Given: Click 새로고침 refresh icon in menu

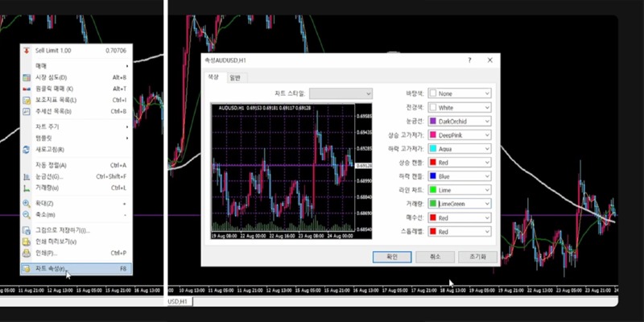Looking at the screenshot, I should click(27, 149).
